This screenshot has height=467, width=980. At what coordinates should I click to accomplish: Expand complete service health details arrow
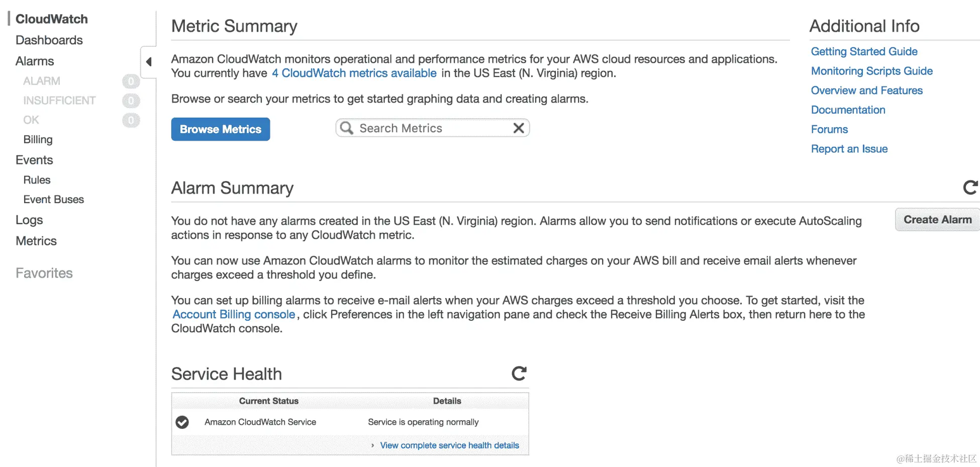point(372,445)
